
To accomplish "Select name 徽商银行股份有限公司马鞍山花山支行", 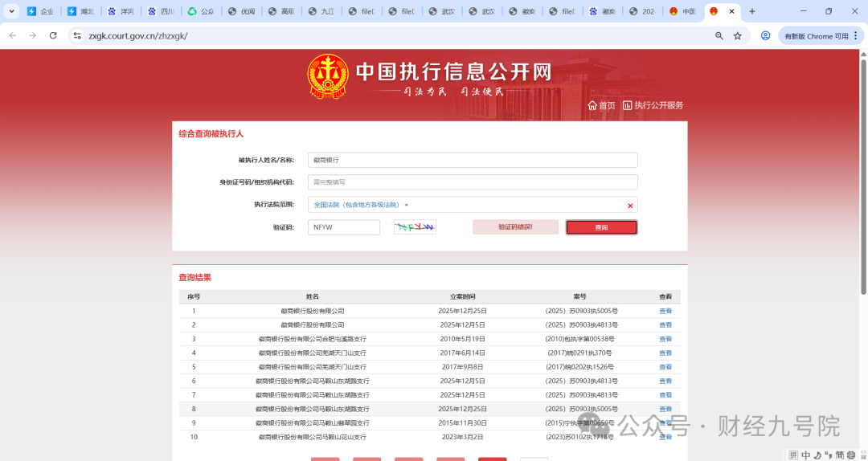I will point(312,437).
